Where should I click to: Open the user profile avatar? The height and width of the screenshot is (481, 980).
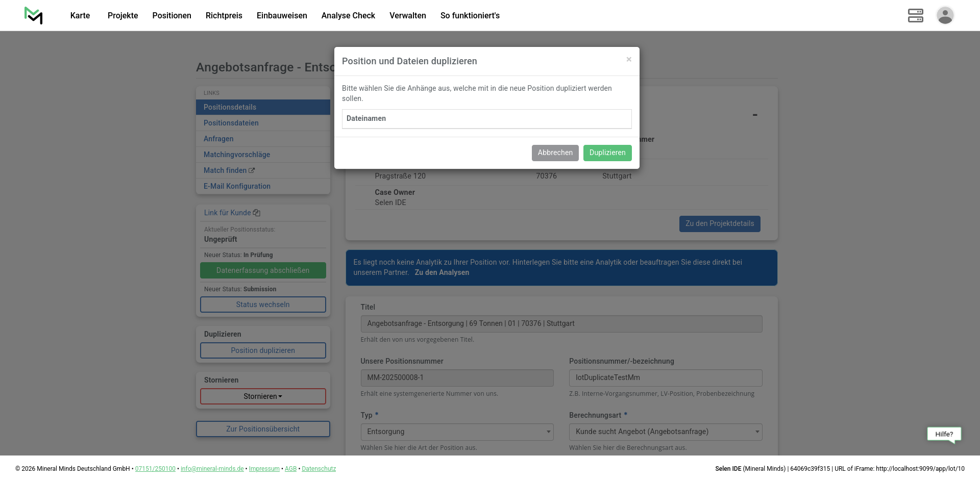click(x=945, y=15)
